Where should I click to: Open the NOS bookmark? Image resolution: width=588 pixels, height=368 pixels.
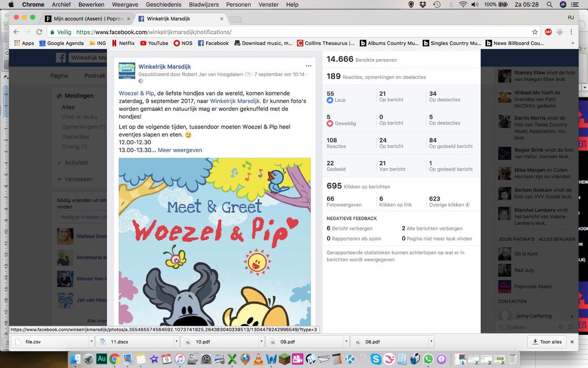coord(183,43)
